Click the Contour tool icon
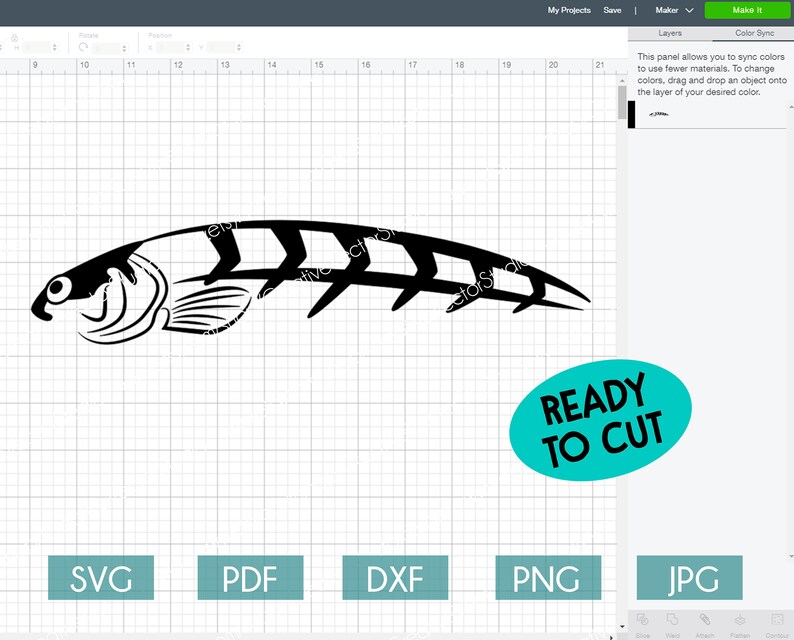Screen dimensions: 794x640 coord(777,619)
